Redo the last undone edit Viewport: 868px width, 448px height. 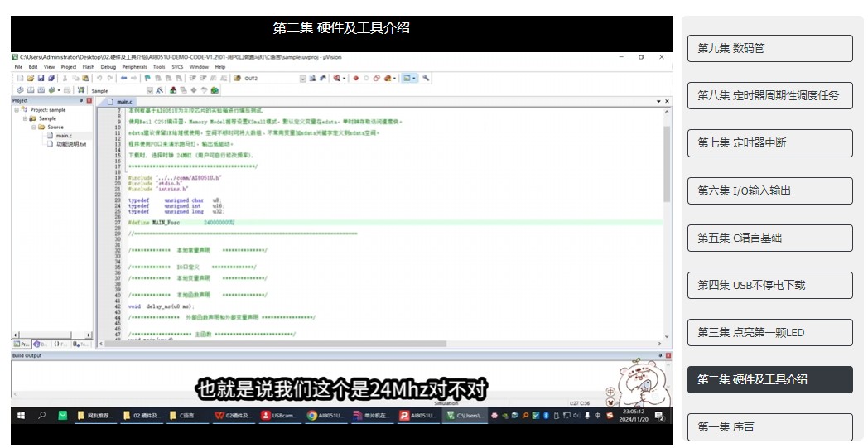(110, 78)
